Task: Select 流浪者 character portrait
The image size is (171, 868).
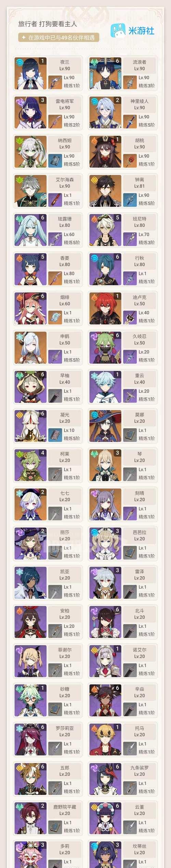Action: click(105, 73)
